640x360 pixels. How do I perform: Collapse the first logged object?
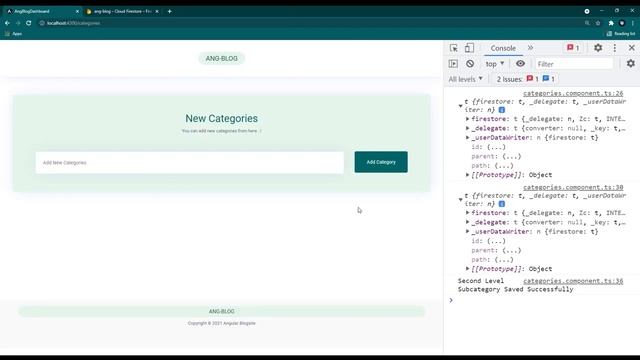coord(460,106)
